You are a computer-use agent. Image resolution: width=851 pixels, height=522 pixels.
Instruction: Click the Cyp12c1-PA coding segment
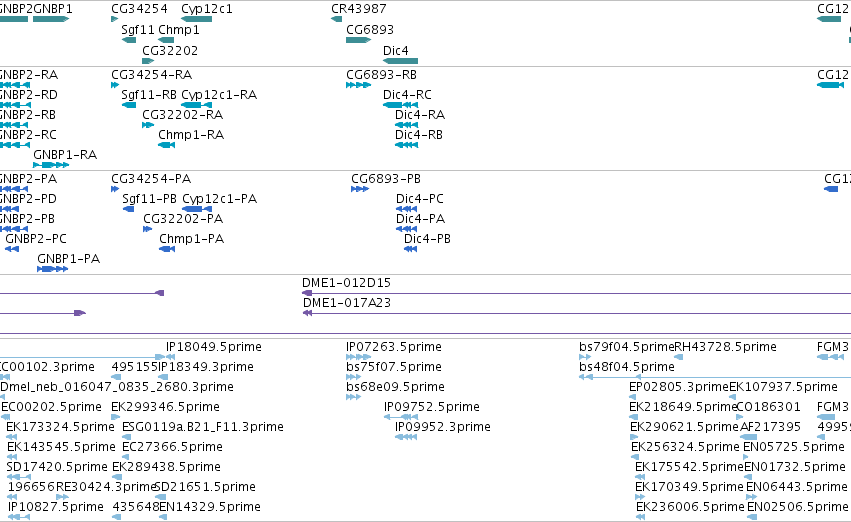point(197,209)
